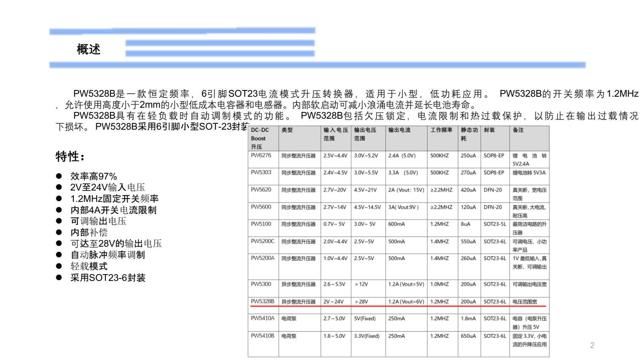The image size is (644, 362).
Task: Click the 概述 heading
Action: pos(88,49)
